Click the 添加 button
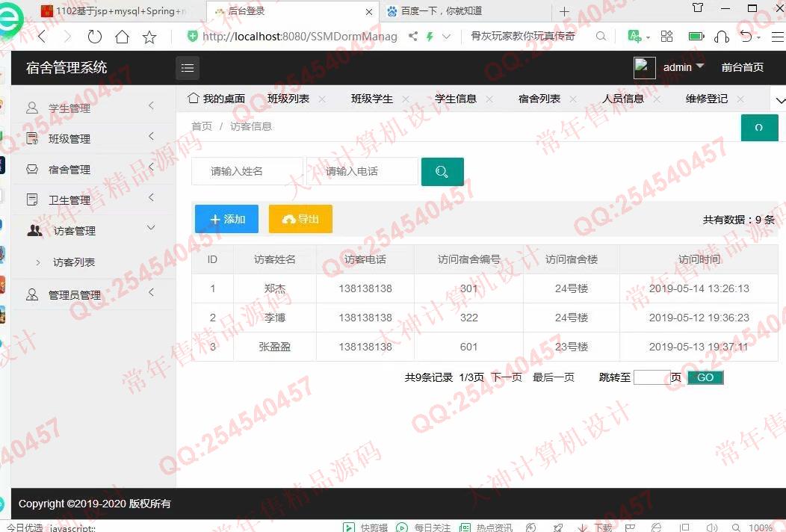This screenshot has height=532, width=786. click(226, 219)
